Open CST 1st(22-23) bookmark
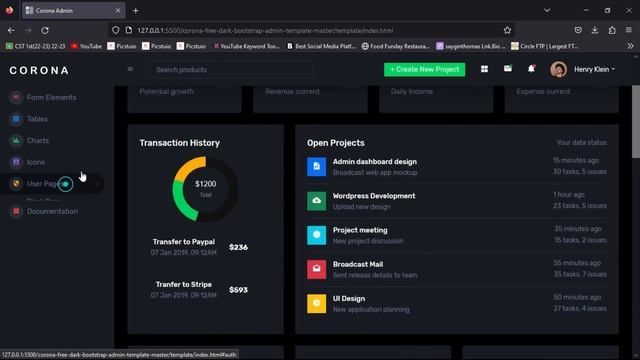Screen dimensions: 640x360 click(x=36, y=46)
